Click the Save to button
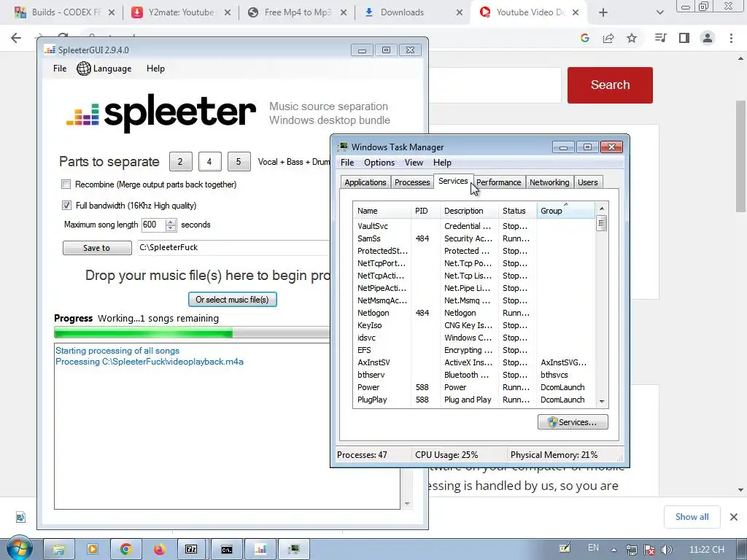This screenshot has width=747, height=560. coord(97,248)
